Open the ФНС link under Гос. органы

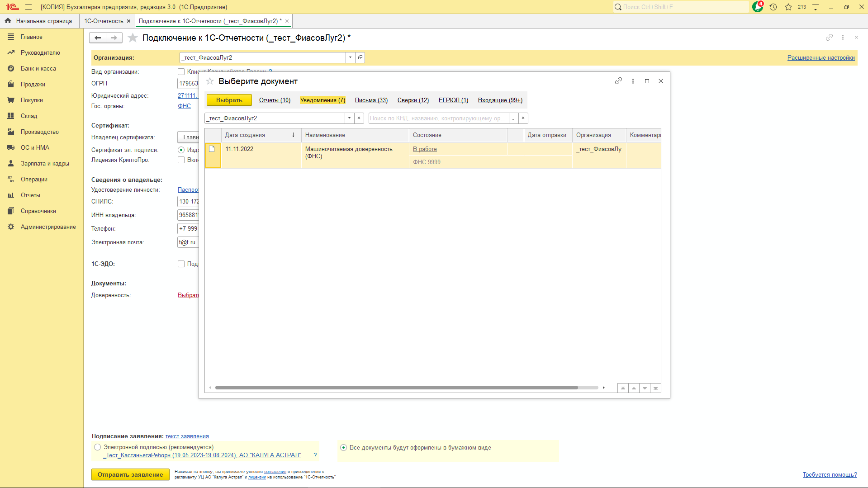point(184,106)
